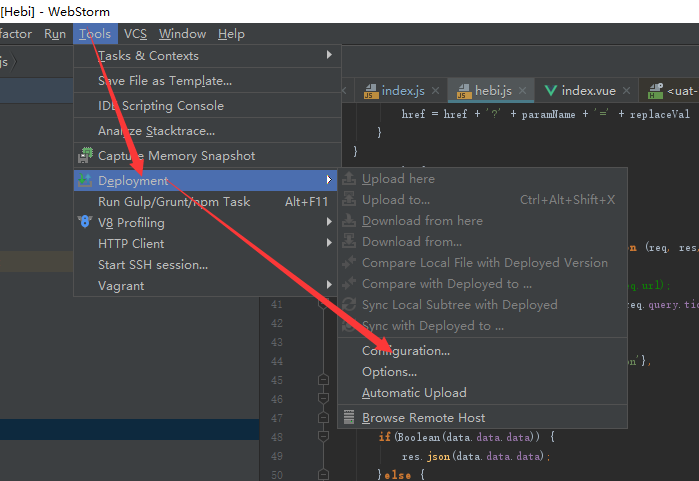Choose Sync with Deployed to entry

pyautogui.click(x=483, y=325)
